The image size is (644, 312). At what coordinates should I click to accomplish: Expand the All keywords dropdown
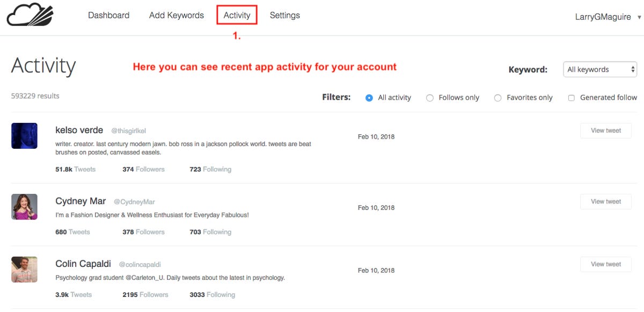click(599, 69)
